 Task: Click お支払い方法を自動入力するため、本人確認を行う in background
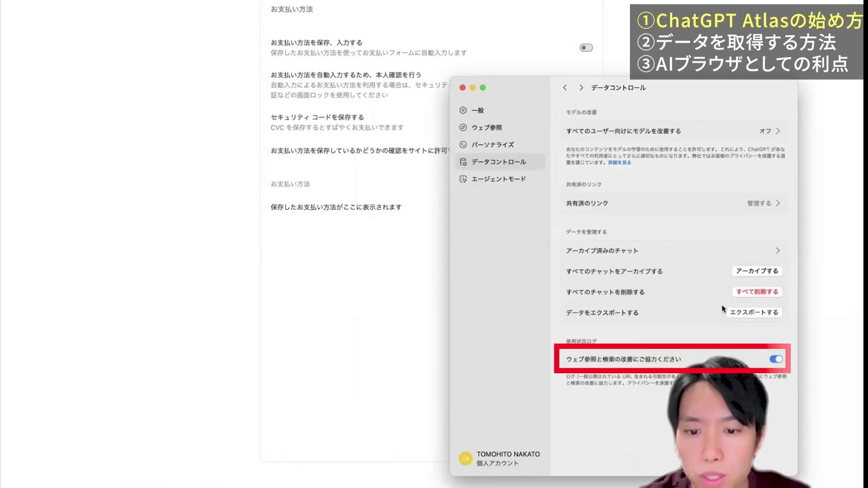346,75
